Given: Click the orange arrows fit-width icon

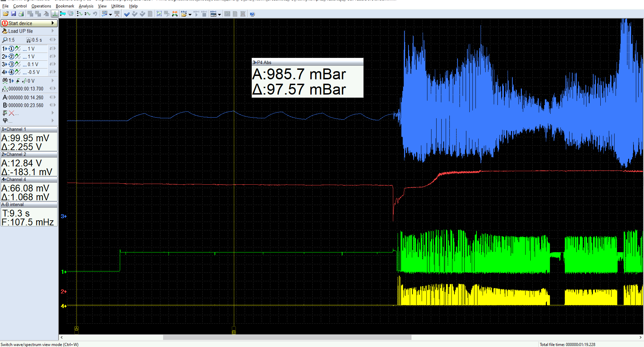Looking at the screenshot, I should coord(175,14).
